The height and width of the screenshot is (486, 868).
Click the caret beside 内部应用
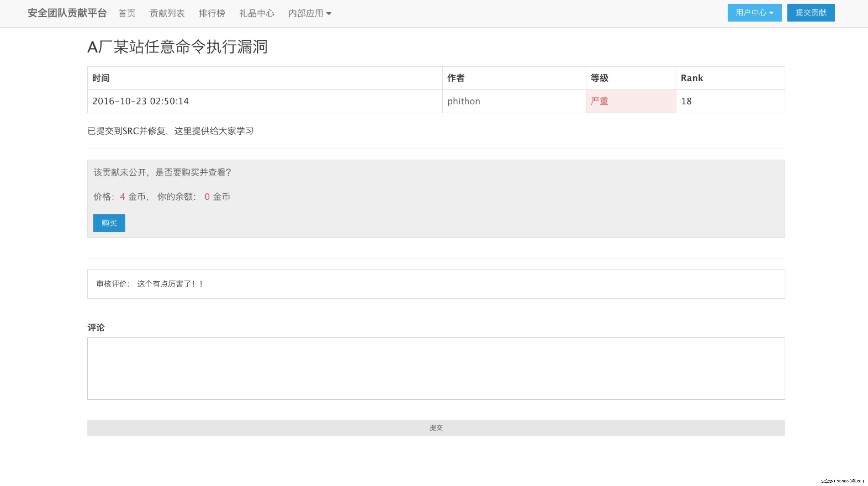click(x=329, y=14)
